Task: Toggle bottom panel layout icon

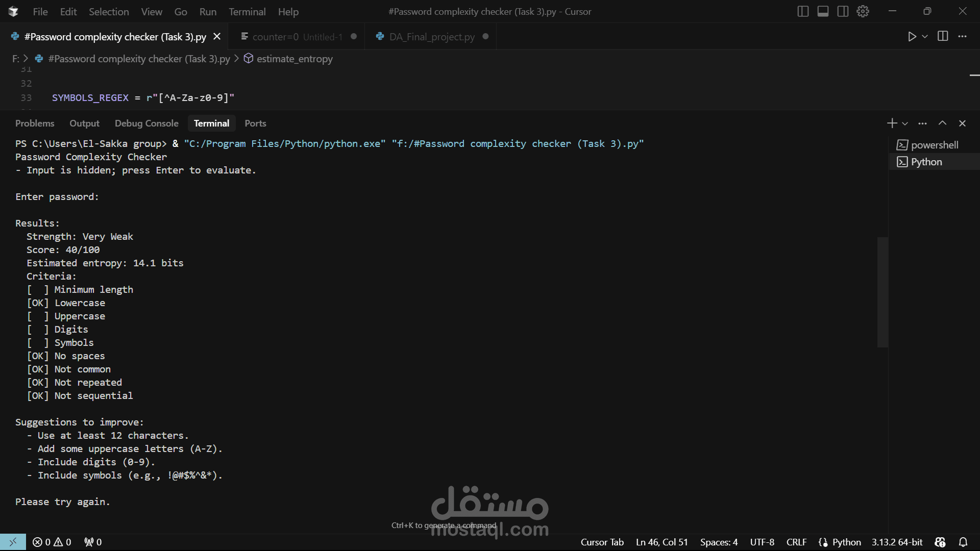Action: point(823,11)
